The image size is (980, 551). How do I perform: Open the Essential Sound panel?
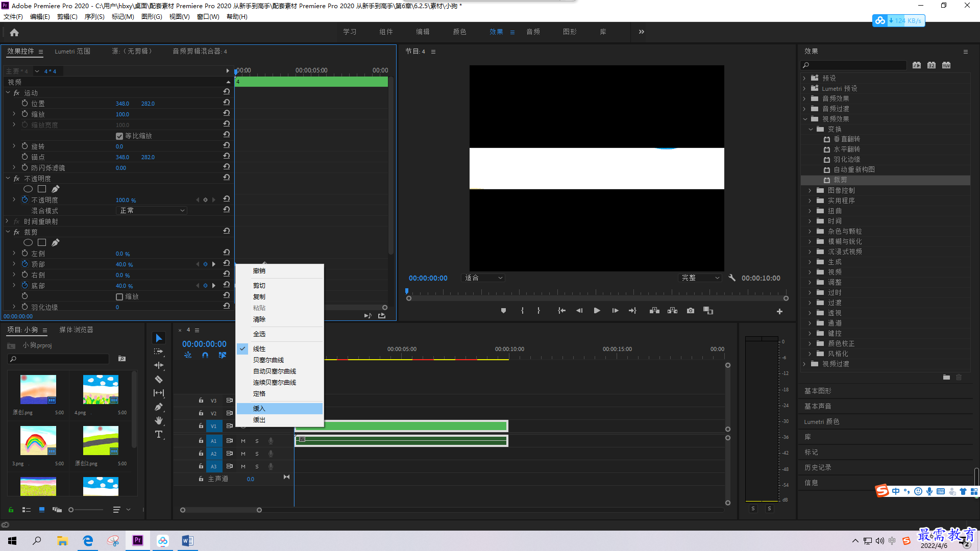pyautogui.click(x=818, y=406)
